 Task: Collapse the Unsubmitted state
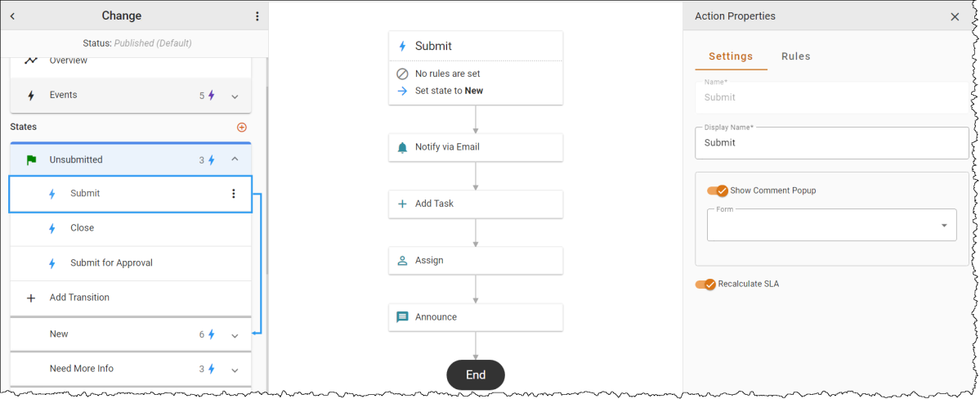point(235,159)
